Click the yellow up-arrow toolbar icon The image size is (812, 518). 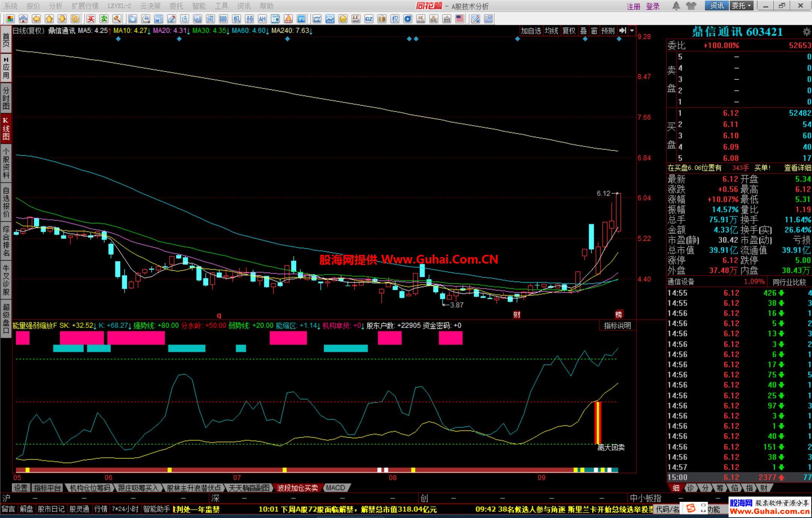click(x=49, y=19)
